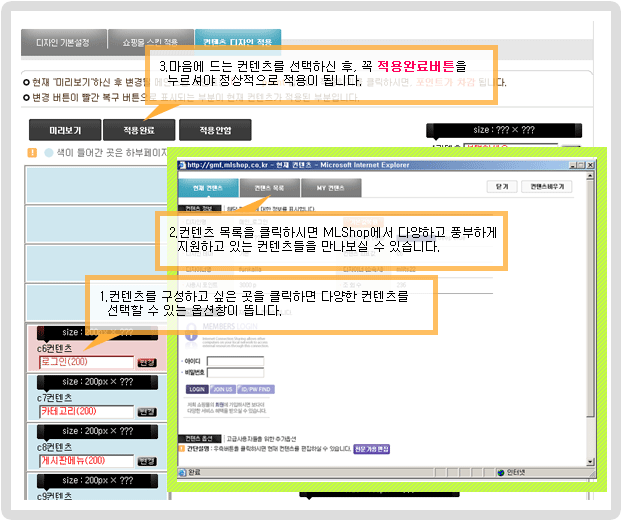
Task: Click the LOGIN button in preview
Action: pyautogui.click(x=197, y=390)
